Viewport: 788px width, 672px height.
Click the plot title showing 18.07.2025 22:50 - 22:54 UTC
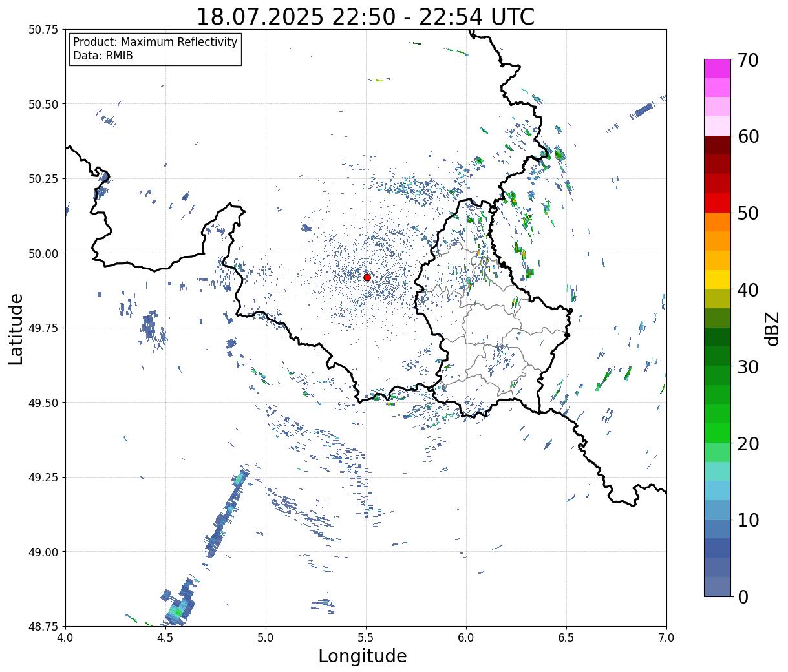coord(365,16)
